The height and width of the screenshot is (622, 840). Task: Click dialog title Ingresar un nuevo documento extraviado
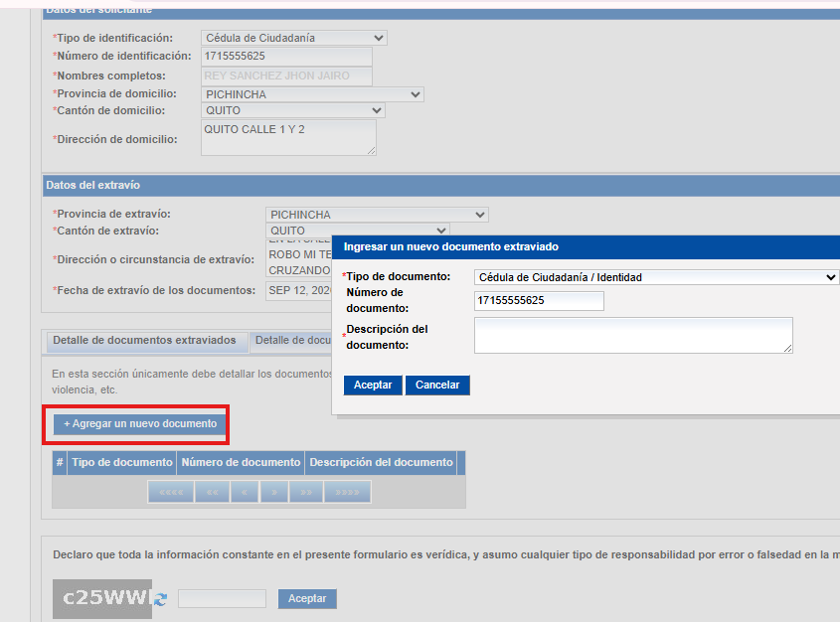click(x=451, y=246)
